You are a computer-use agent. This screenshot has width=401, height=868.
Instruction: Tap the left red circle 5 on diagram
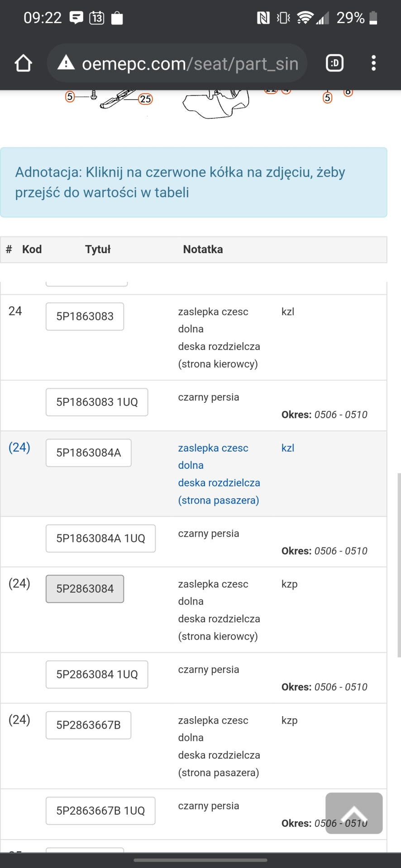70,96
